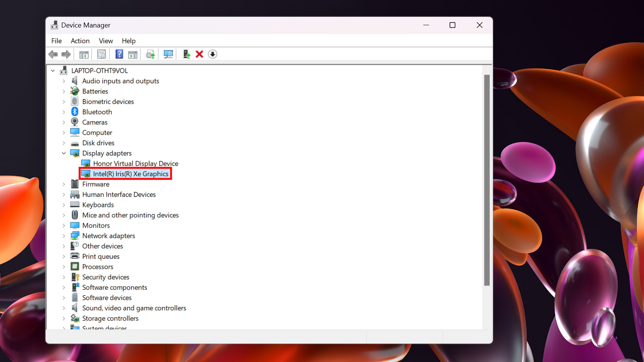This screenshot has width=644, height=362.
Task: Select the Processors category icon
Action: pos(75,266)
